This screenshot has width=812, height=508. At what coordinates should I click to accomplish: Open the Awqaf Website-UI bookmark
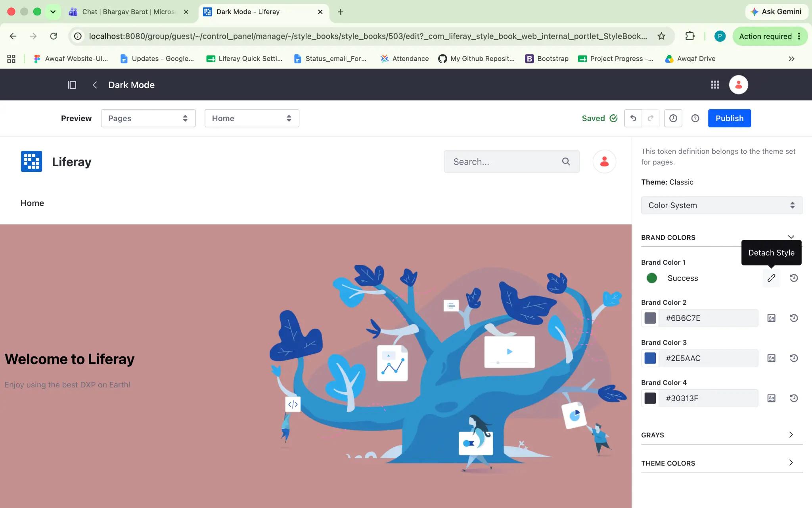click(x=71, y=59)
